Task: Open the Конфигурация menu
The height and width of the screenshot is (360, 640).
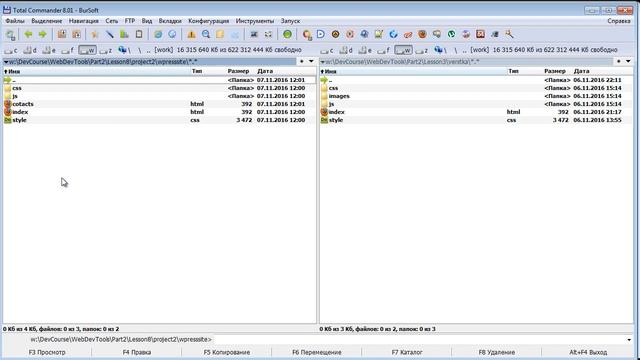Action: tap(209, 21)
